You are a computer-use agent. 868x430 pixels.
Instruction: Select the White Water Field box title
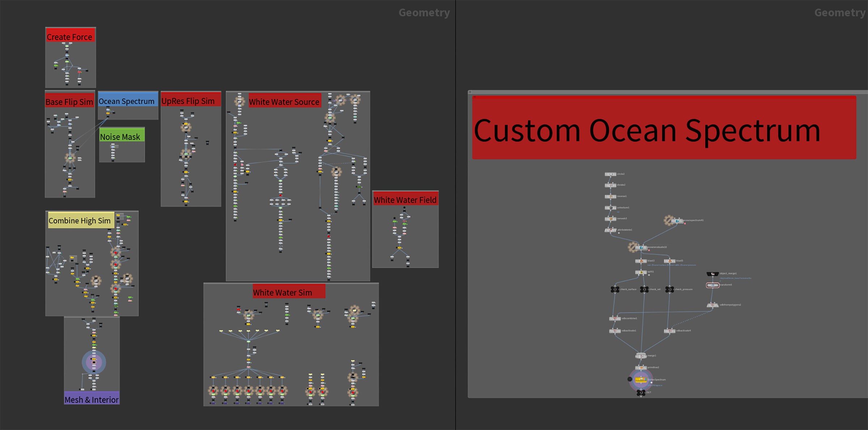(x=405, y=200)
